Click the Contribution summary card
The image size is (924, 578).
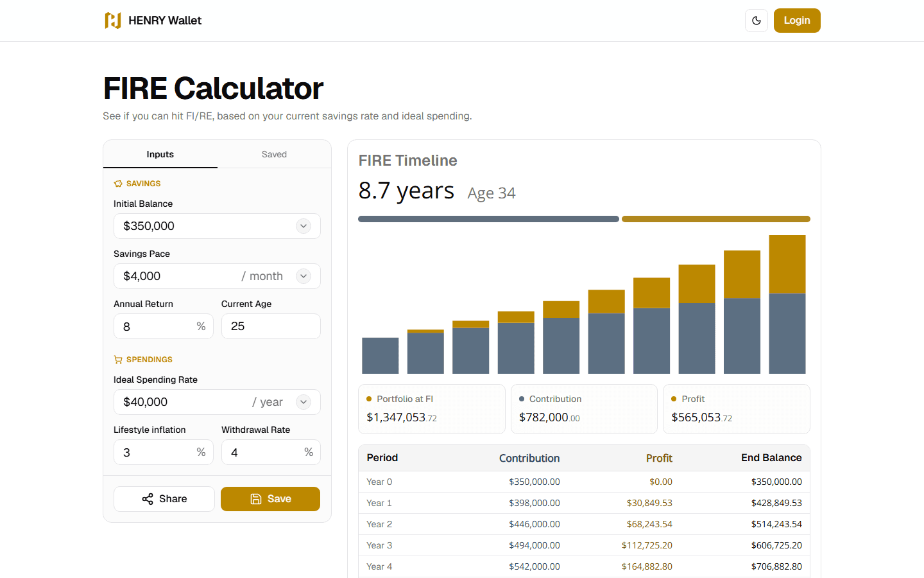(584, 409)
